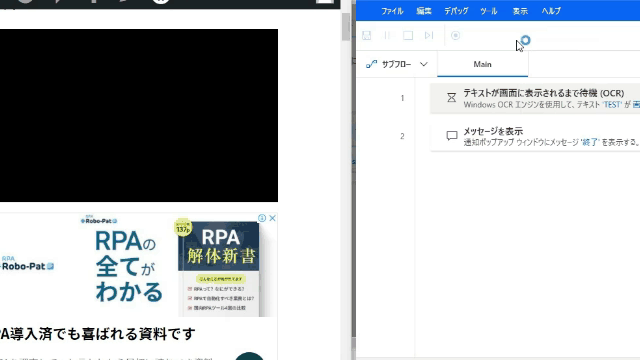The width and height of the screenshot is (640, 360).
Task: Open the デバッグ menu
Action: pos(456,11)
